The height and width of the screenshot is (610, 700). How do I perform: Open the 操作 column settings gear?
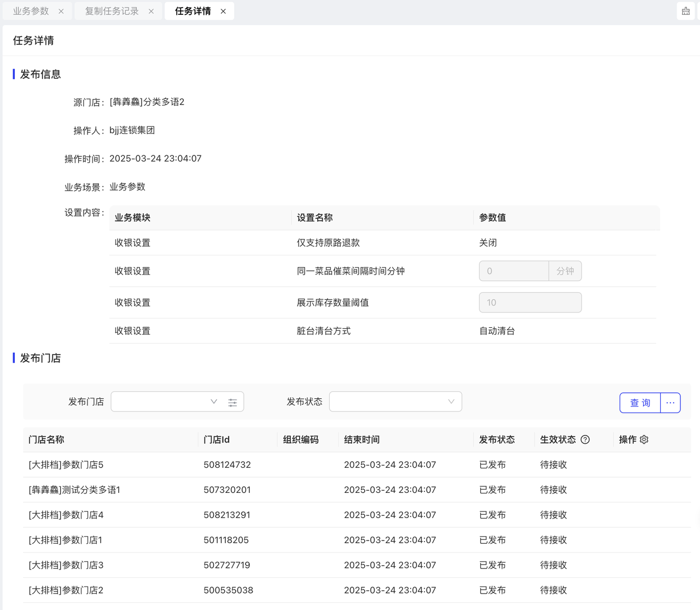coord(644,440)
